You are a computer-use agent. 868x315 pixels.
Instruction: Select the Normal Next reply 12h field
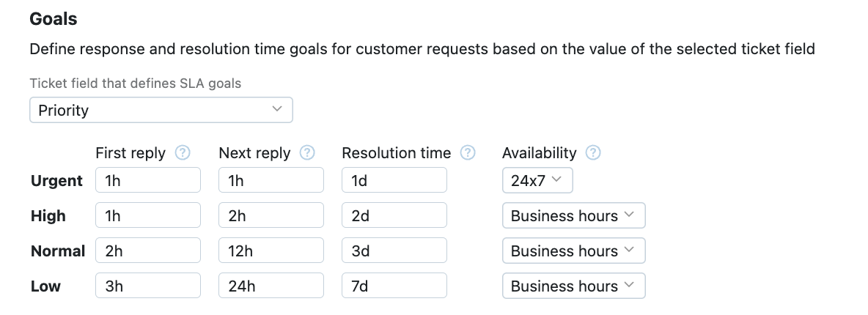coord(271,251)
